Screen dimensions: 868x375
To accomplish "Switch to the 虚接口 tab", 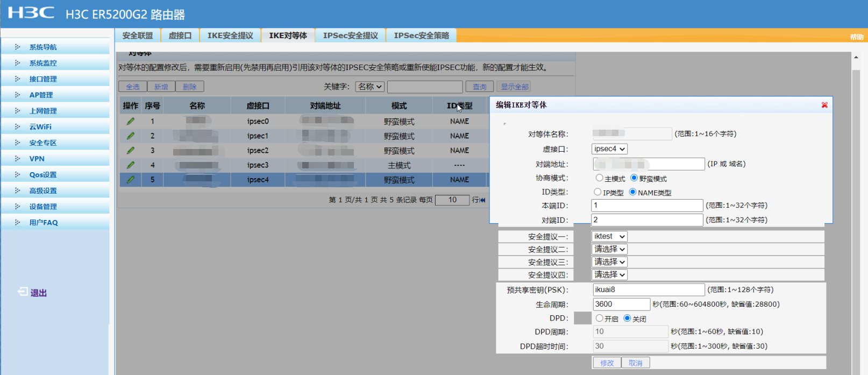I will [180, 36].
